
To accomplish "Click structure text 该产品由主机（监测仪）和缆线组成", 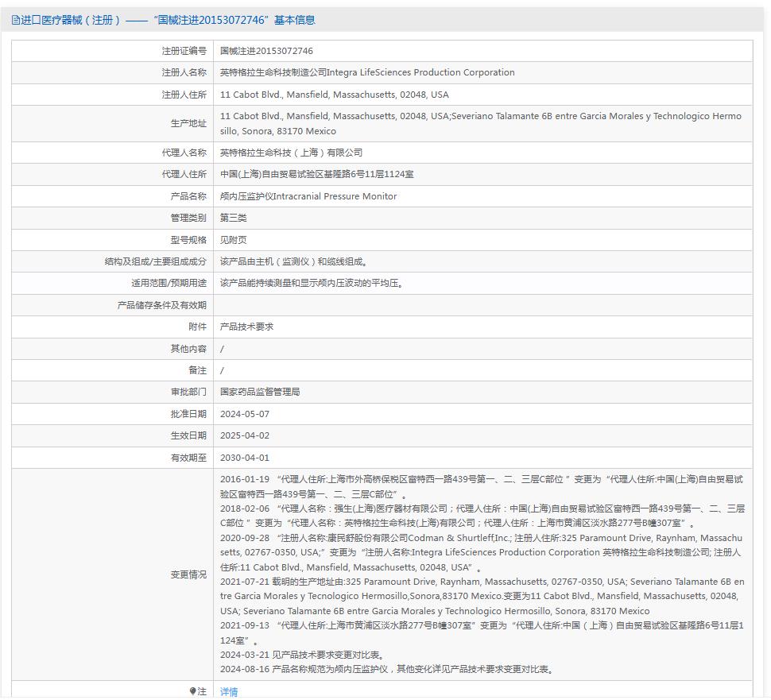I will [x=293, y=261].
